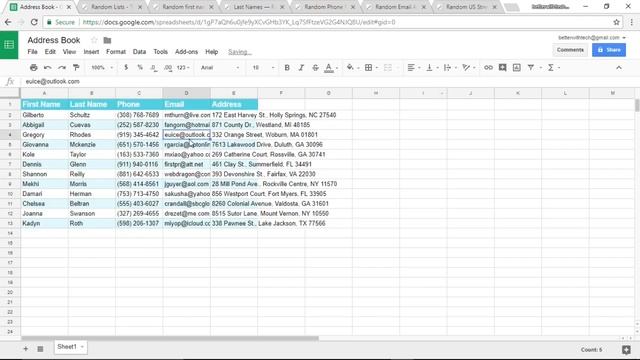Star the Address Book document
This screenshot has width=640, height=360.
click(94, 40)
